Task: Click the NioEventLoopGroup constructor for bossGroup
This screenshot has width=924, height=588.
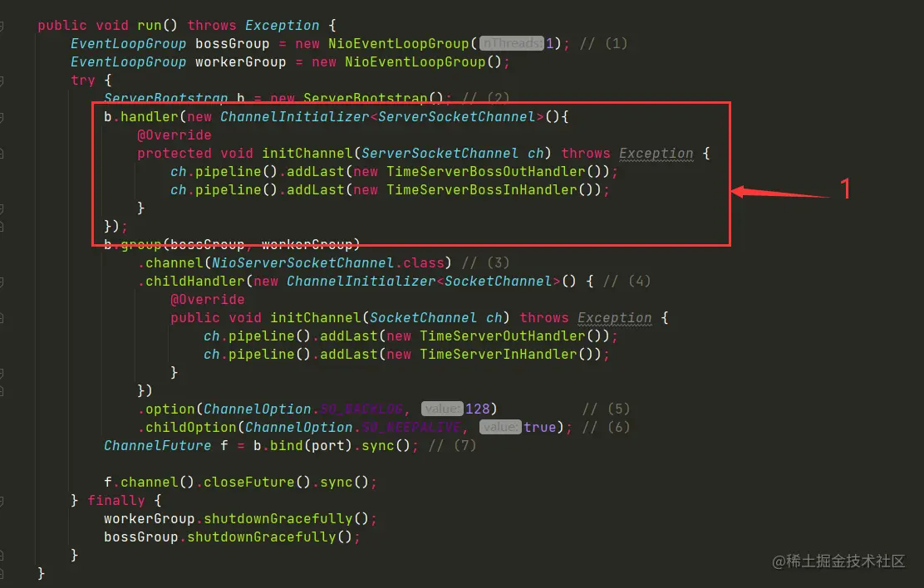Action: (x=398, y=43)
